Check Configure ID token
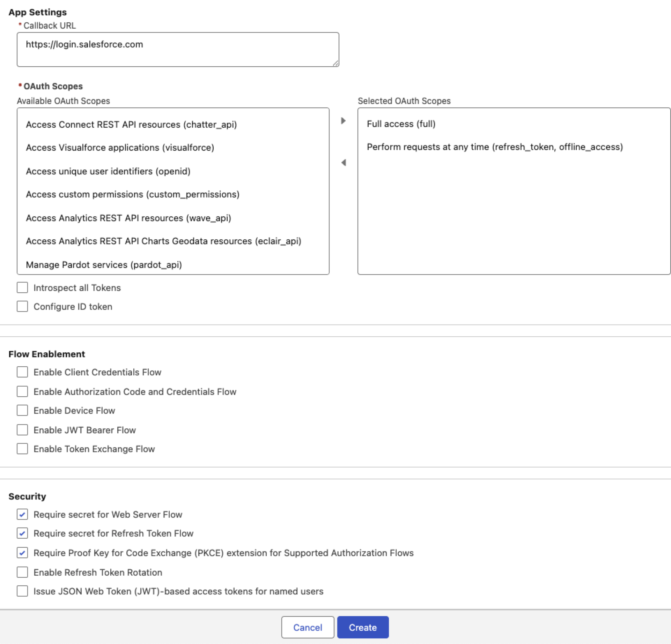The height and width of the screenshot is (644, 671). coord(22,306)
